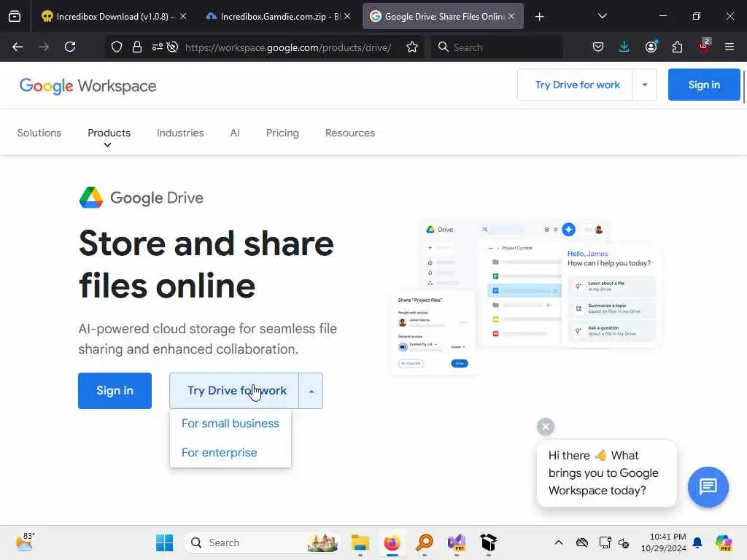
Task: Open the site permissions icon in address bar
Action: 158,47
